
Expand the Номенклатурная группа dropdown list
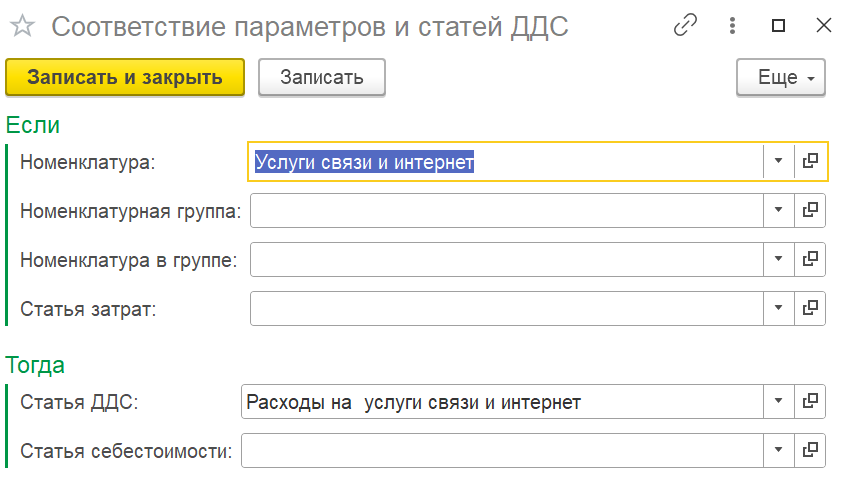(778, 210)
